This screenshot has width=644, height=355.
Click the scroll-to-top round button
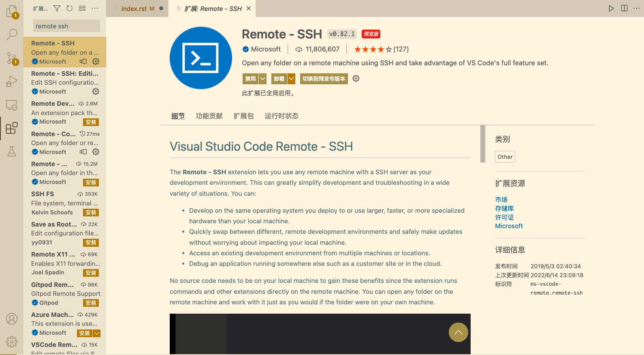(x=458, y=332)
